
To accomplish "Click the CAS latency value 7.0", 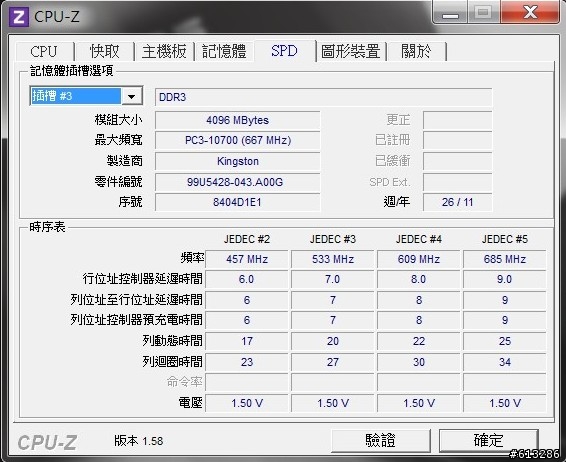I will click(x=333, y=279).
